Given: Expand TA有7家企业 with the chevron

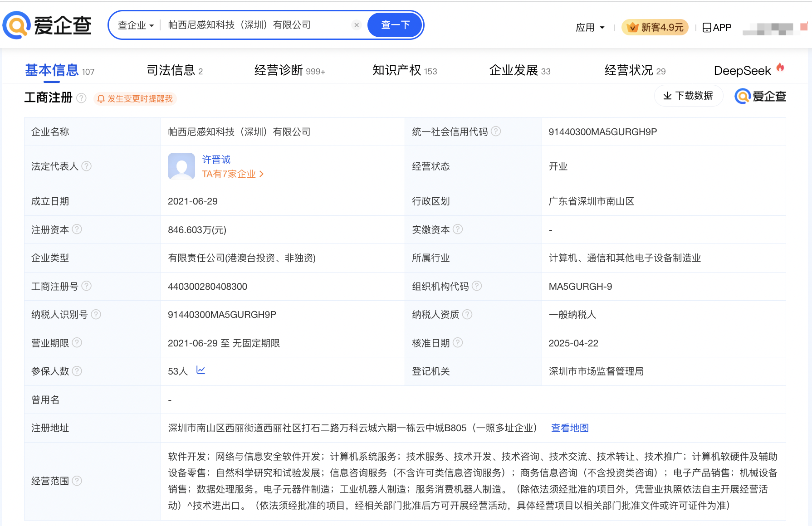Looking at the screenshot, I should [x=262, y=174].
